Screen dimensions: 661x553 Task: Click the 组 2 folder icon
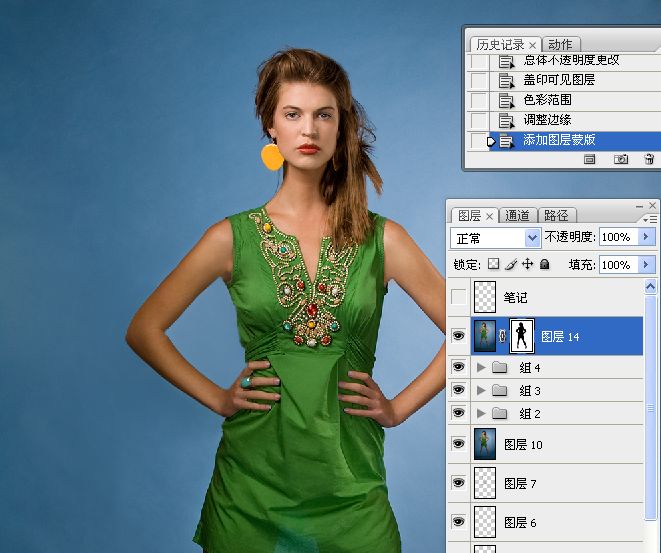click(500, 413)
